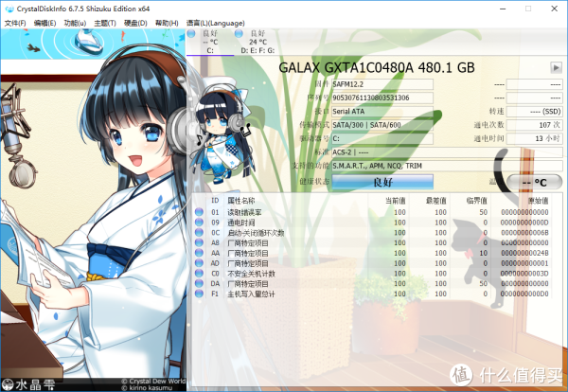Click the serial number field
This screenshot has width=568, height=392.
tap(382, 98)
